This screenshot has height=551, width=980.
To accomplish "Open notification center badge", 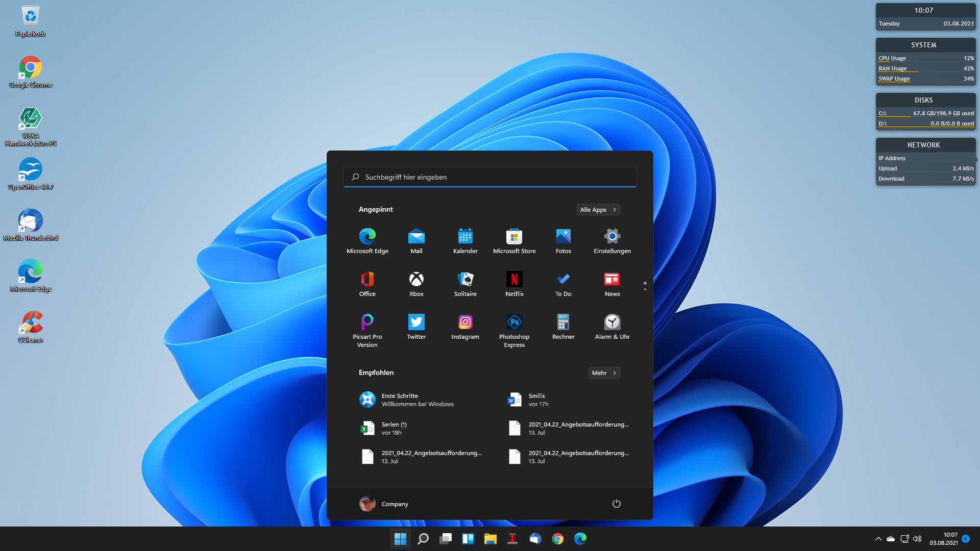I will pos(966,539).
